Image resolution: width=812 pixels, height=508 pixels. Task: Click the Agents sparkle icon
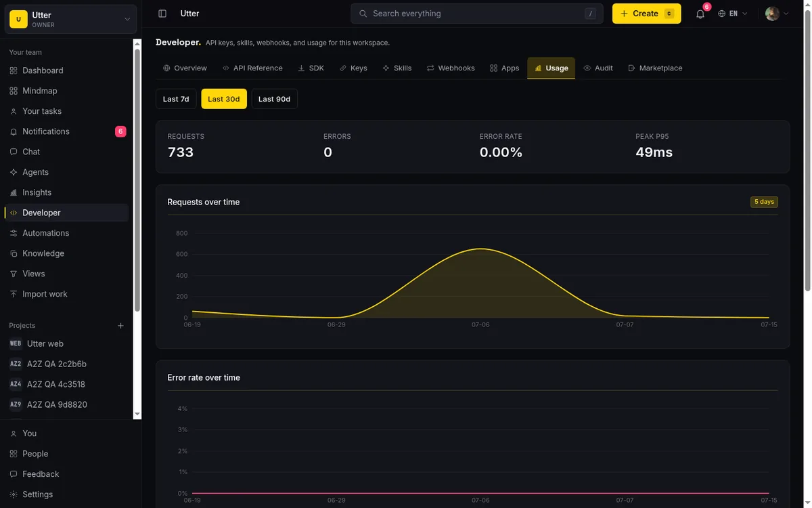pyautogui.click(x=14, y=172)
